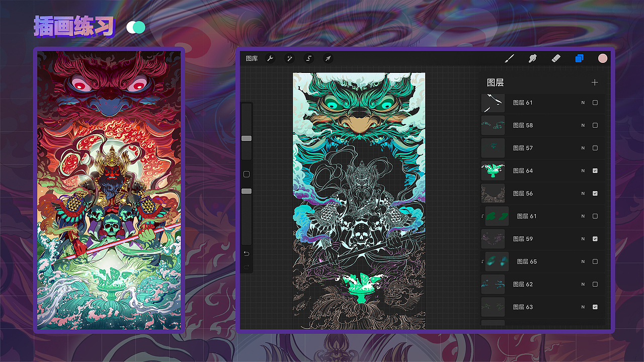Tap the square modify button on sidebar
Viewport: 644px width, 362px height.
coord(247,174)
